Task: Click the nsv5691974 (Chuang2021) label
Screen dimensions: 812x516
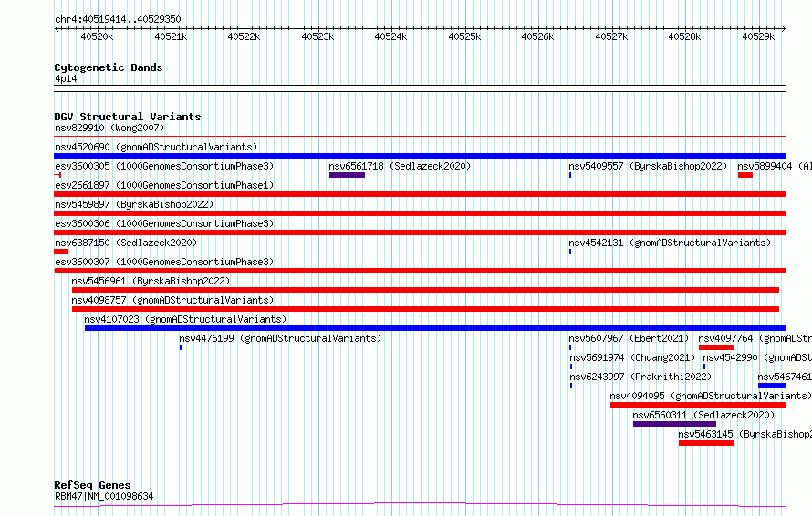Action: [632, 357]
